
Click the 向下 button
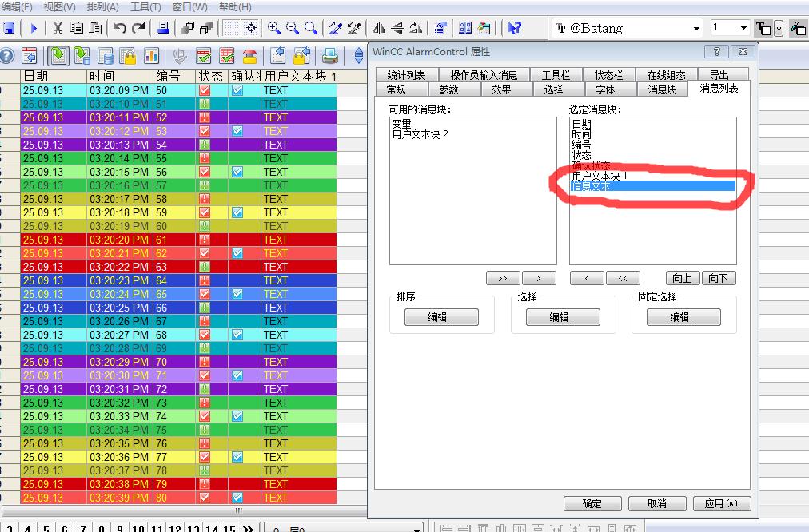click(x=718, y=278)
